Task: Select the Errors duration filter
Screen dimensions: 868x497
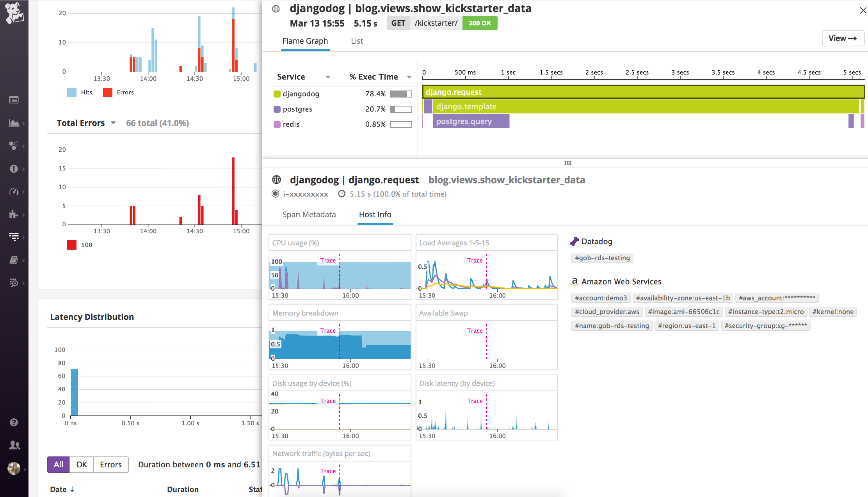Action: (110, 464)
